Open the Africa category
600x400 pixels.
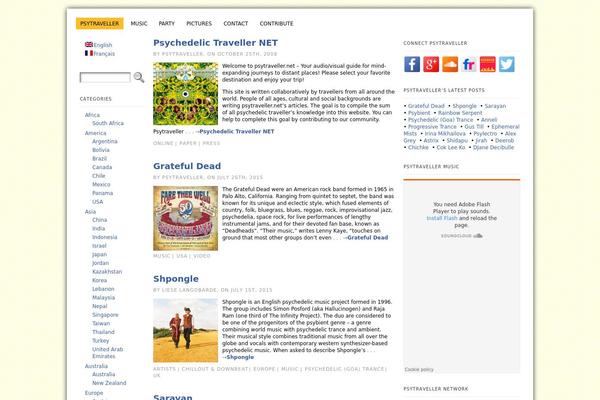92,115
